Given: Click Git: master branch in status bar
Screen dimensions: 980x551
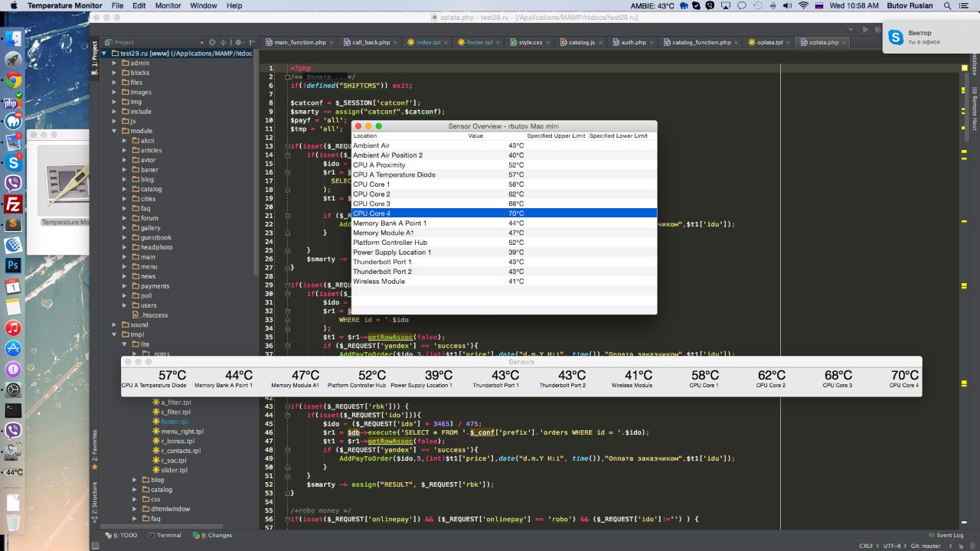Looking at the screenshot, I should point(924,546).
